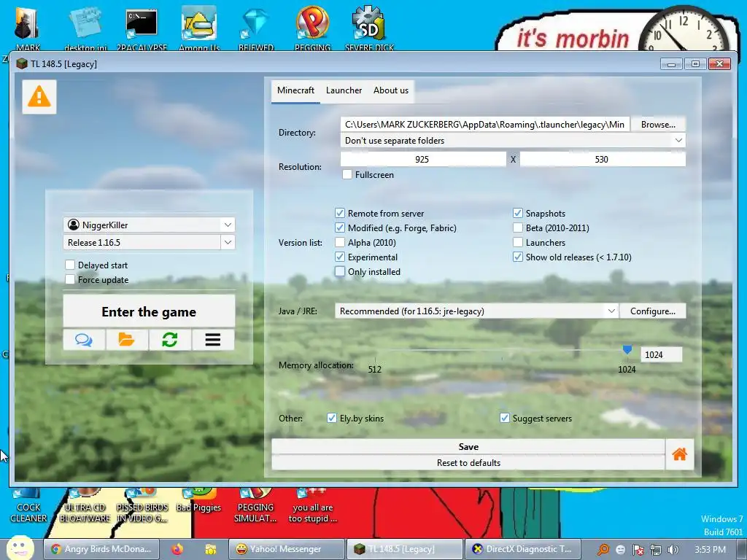This screenshot has width=747, height=560.
Task: Click the 3:53 PM taskbar clock
Action: pos(710,550)
